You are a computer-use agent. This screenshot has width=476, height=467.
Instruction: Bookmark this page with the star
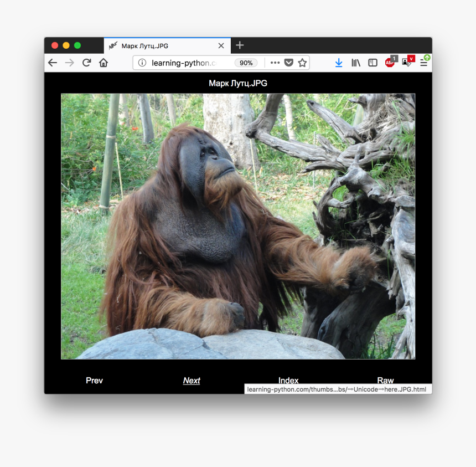pos(302,63)
